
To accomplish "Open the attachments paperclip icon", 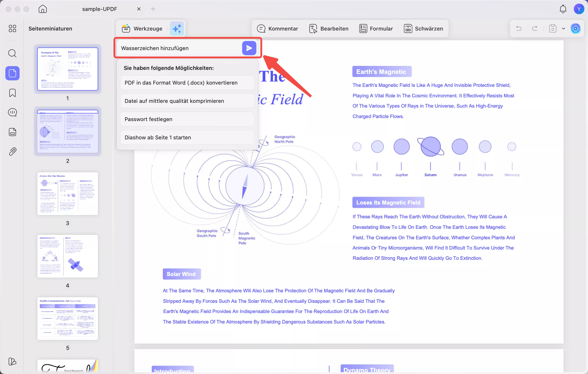I will [x=12, y=151].
